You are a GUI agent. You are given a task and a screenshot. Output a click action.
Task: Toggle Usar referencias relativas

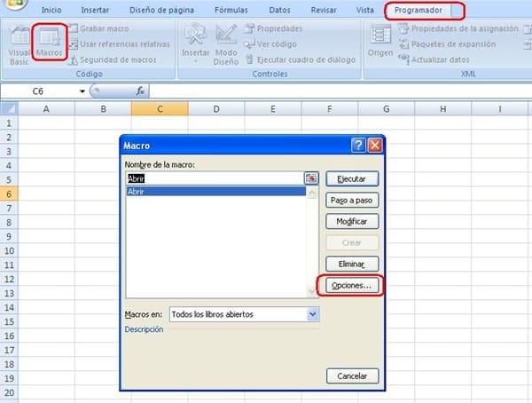120,44
